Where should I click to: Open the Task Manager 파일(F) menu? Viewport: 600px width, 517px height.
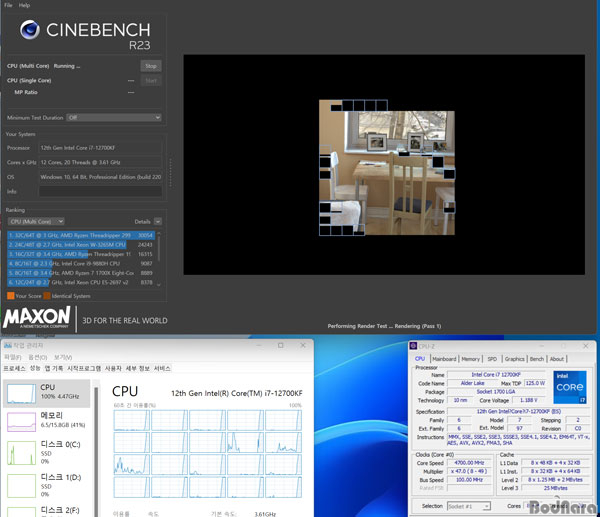pos(13,357)
